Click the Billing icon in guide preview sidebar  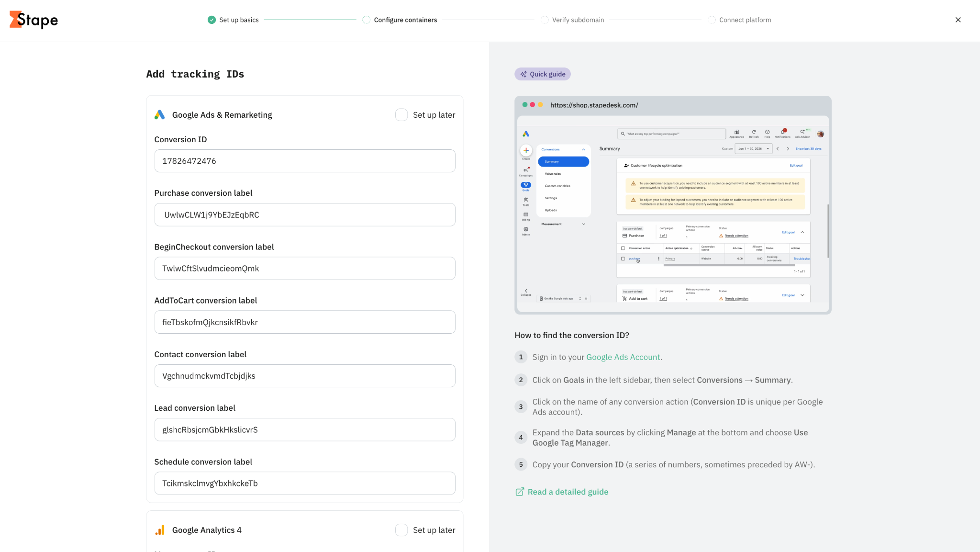526,214
